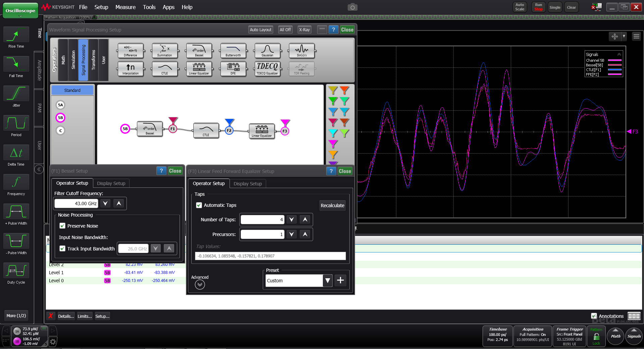644x349 pixels.
Task: Click the Recalculate button
Action: [x=332, y=205]
